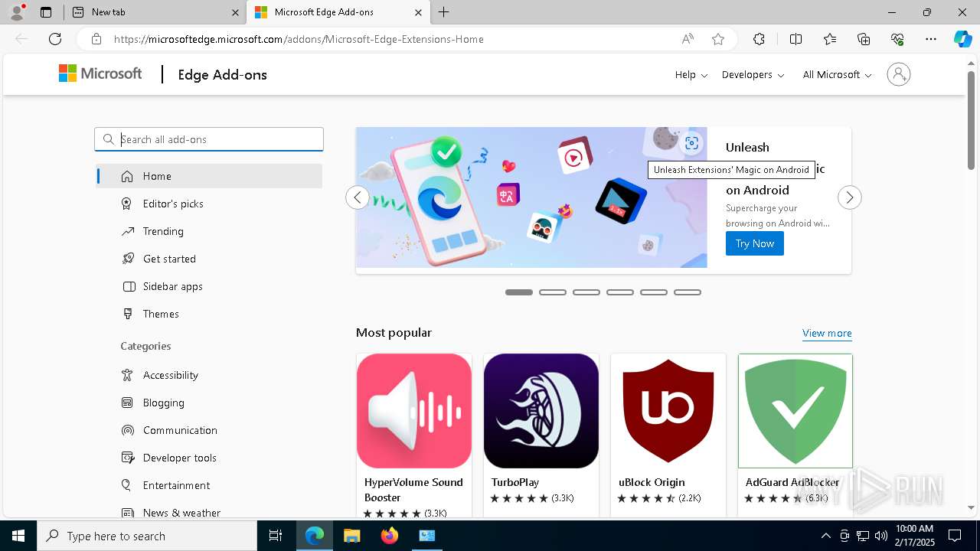Click the Microsoft logo
This screenshot has width=980, height=551.
tap(100, 73)
